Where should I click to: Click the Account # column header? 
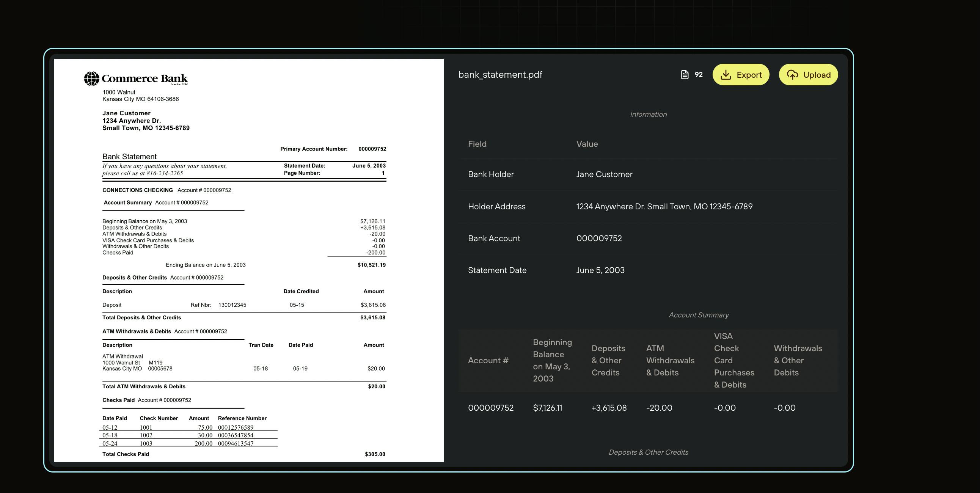(x=488, y=360)
